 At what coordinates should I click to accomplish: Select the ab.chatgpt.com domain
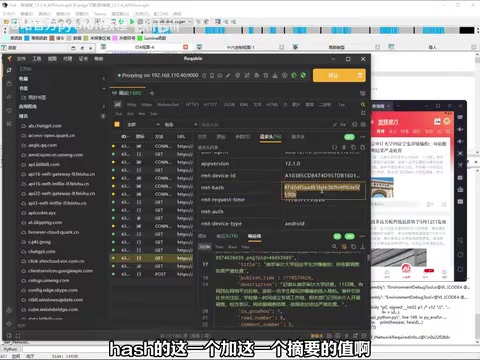click(45, 126)
